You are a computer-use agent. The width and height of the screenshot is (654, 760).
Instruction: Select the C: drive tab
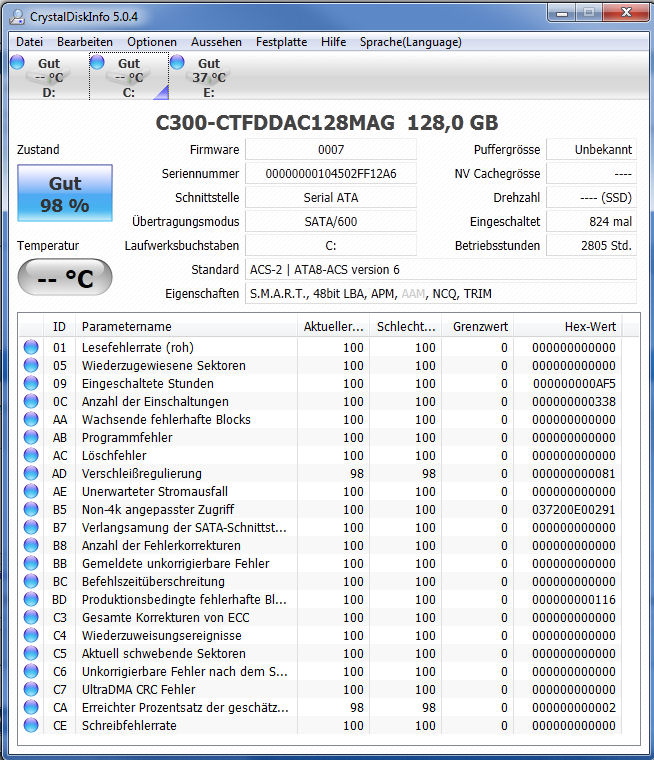point(129,77)
